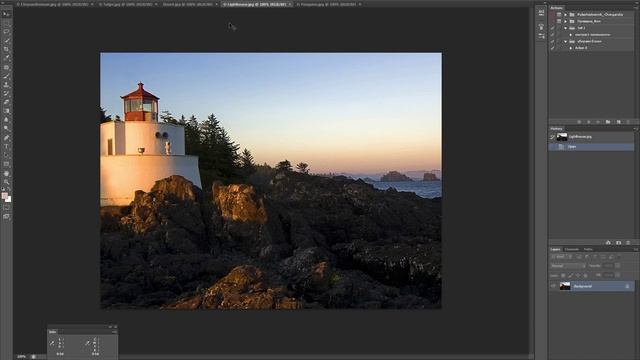The image size is (640, 360).
Task: Select the Zoom tool
Action: pyautogui.click(x=6, y=182)
